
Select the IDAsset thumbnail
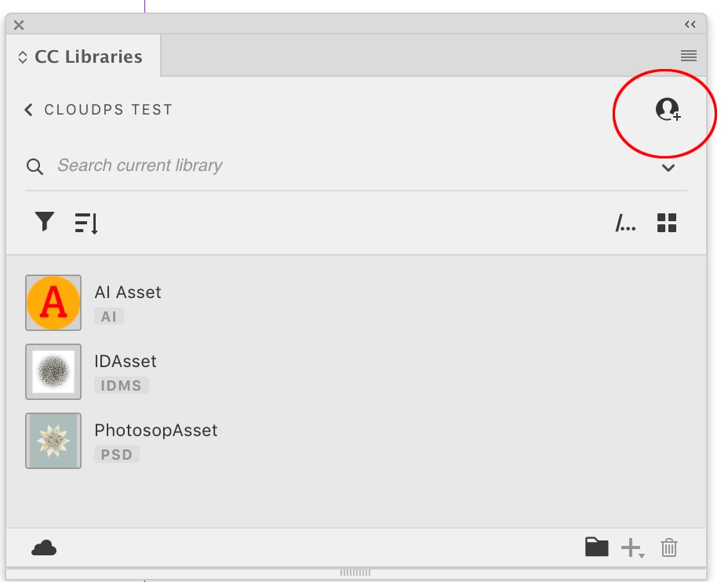tap(53, 372)
